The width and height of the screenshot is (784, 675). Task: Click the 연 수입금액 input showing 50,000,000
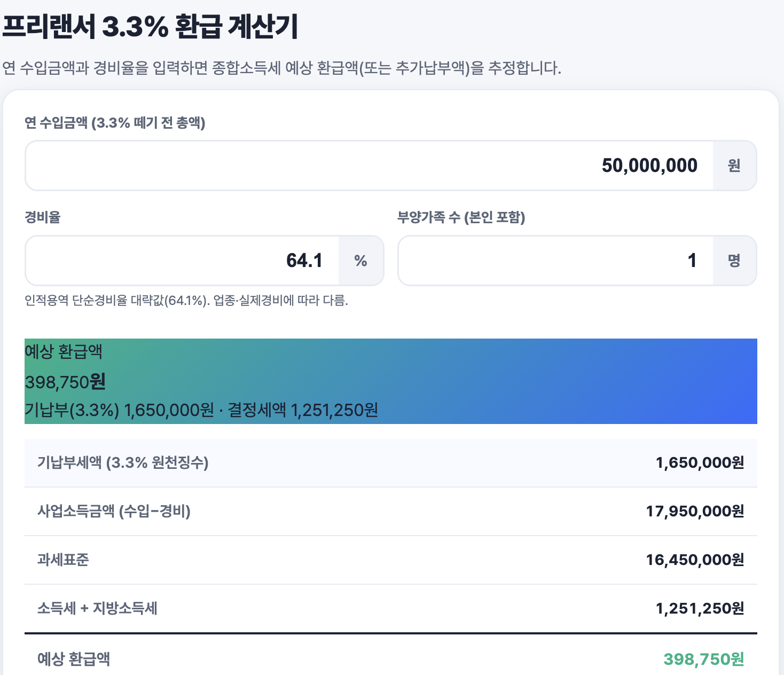[369, 166]
